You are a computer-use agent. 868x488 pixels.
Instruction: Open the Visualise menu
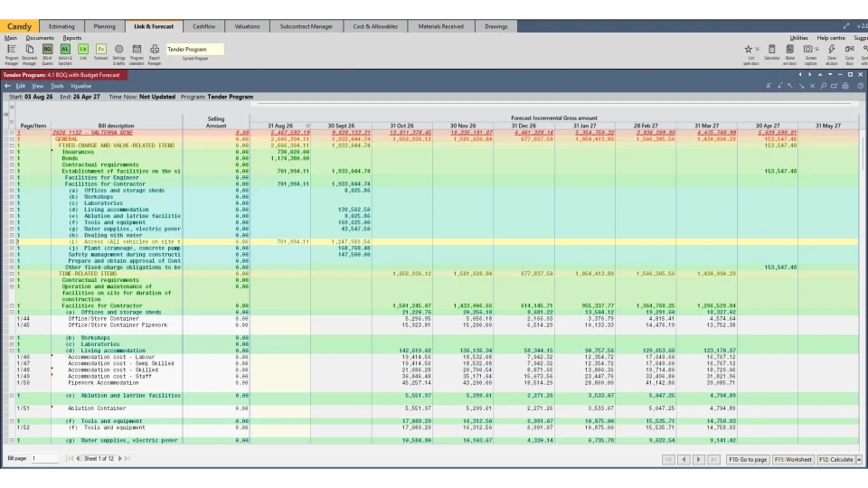pos(80,86)
